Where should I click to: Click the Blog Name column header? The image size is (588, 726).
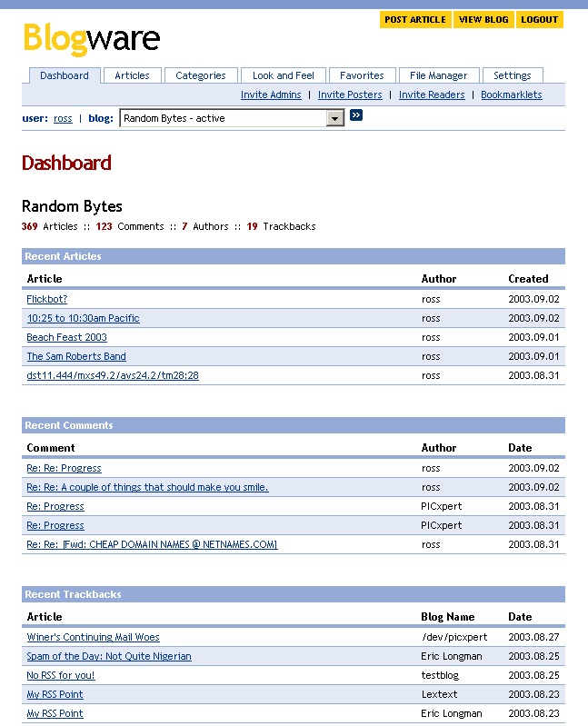pyautogui.click(x=448, y=617)
